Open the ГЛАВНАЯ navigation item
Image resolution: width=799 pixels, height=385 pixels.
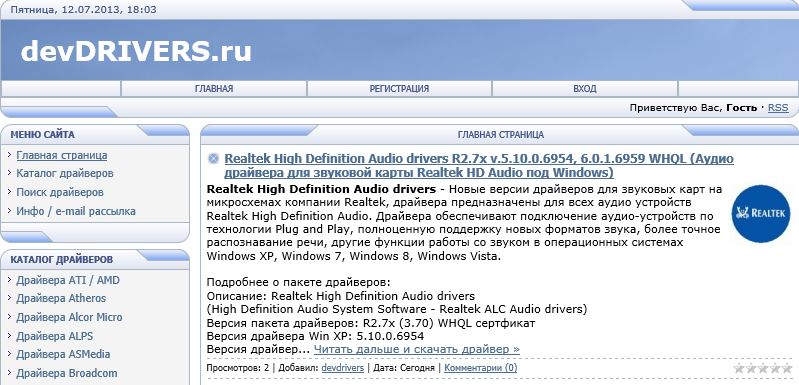214,89
